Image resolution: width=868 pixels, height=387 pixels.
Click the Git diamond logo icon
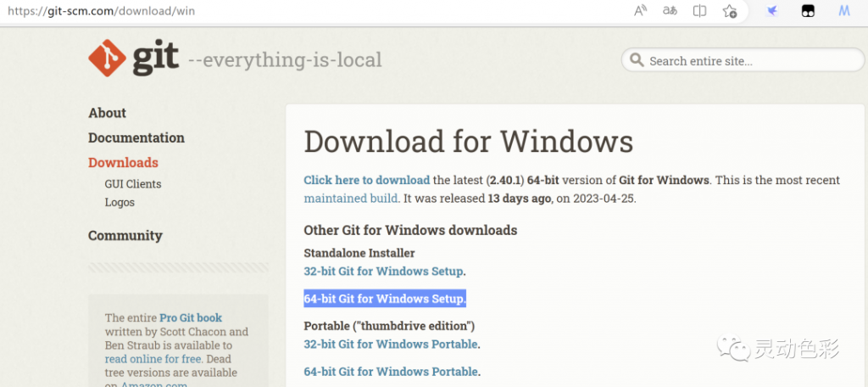click(108, 59)
